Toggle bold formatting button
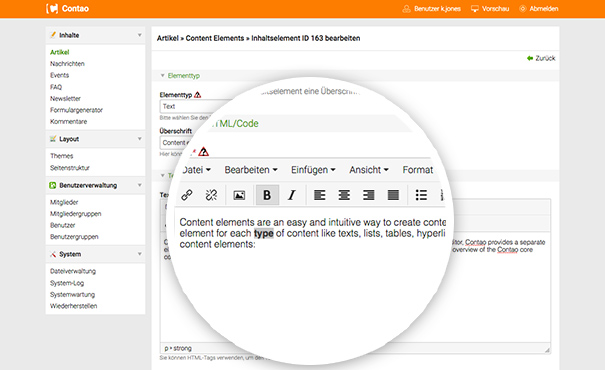The image size is (605, 370). (x=267, y=195)
